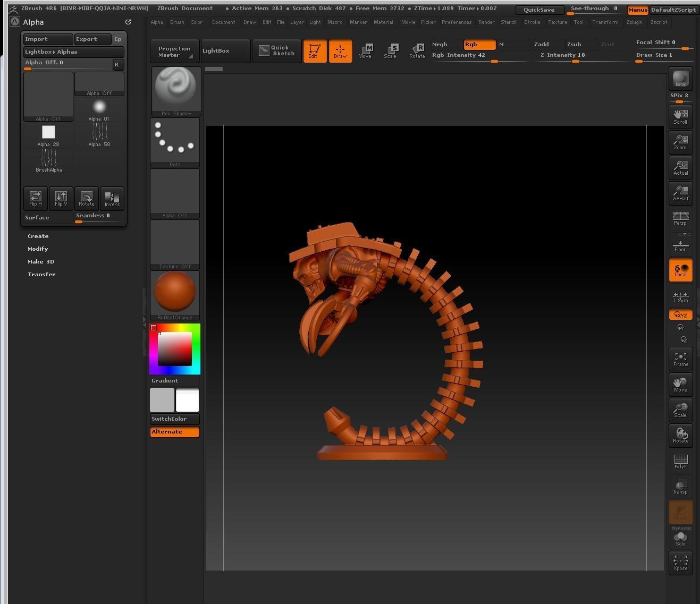Select Move mode in top shelf
This screenshot has height=604, width=700.
tap(365, 51)
